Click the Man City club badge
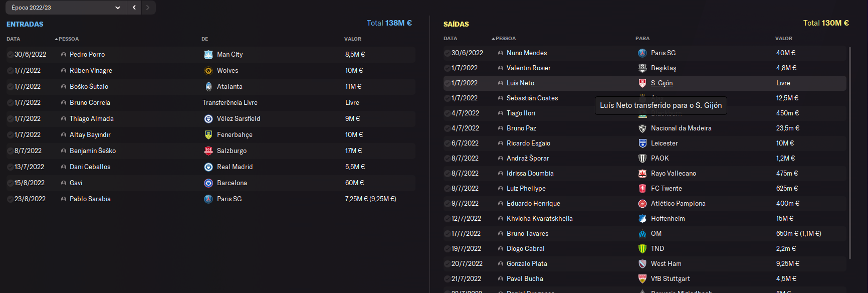 click(x=208, y=55)
